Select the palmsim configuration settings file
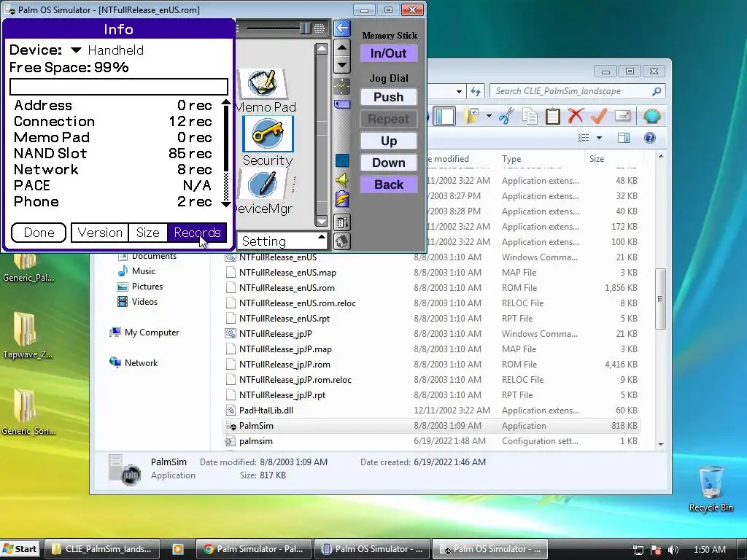The height and width of the screenshot is (560, 747). [256, 441]
